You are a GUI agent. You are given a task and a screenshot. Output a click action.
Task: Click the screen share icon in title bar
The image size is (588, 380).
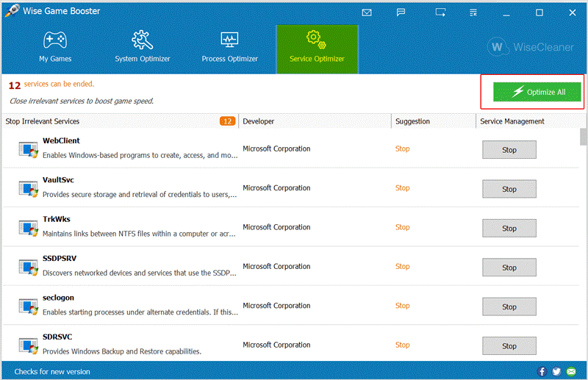tap(440, 12)
